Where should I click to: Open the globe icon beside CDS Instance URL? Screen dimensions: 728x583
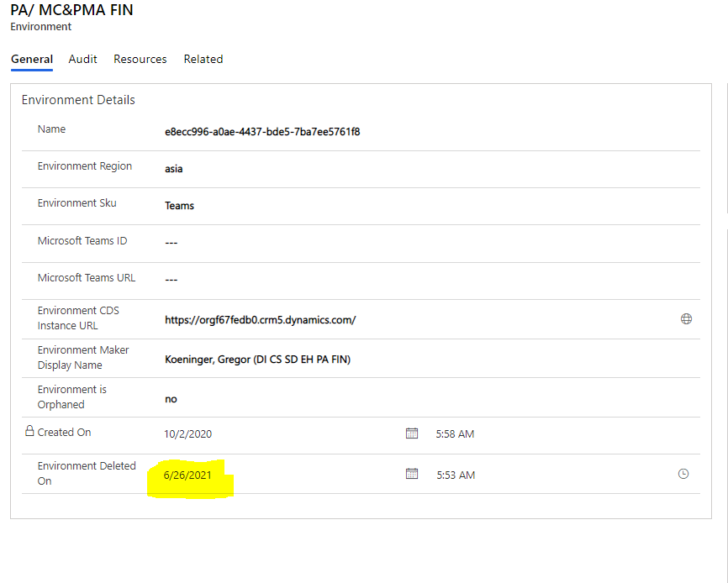[686, 318]
